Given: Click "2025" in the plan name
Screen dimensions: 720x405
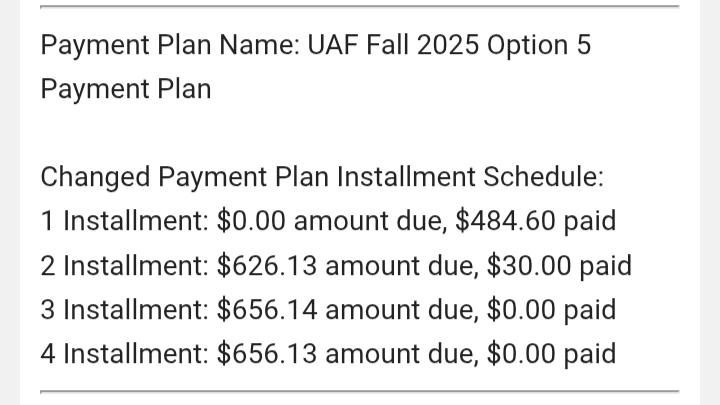Looking at the screenshot, I should point(448,45).
